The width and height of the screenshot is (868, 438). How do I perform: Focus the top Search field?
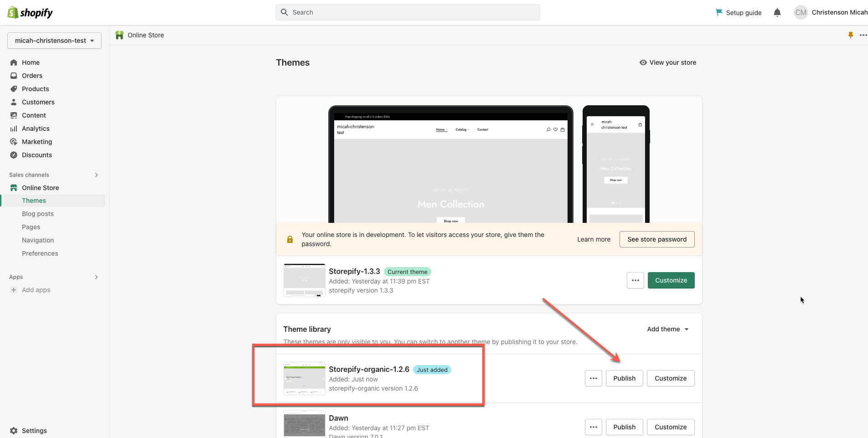tap(408, 12)
